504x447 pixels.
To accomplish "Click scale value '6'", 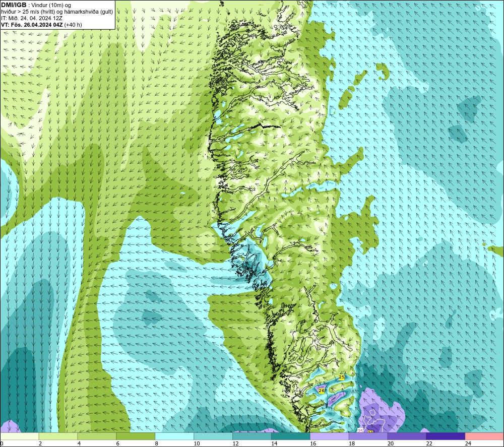I will (x=117, y=443).
